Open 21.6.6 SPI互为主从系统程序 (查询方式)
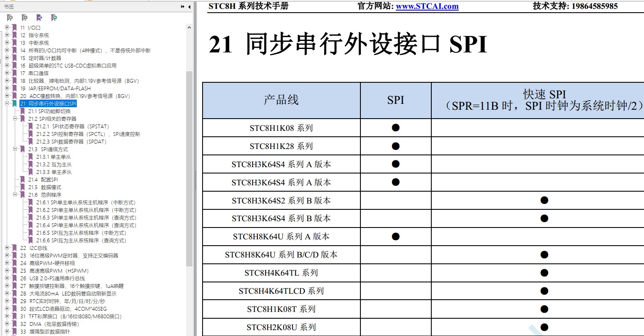The width and height of the screenshot is (644, 336). click(81, 241)
